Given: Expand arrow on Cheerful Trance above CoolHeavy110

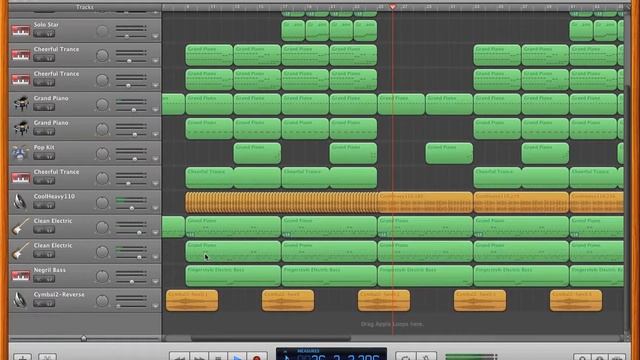Looking at the screenshot, I should (x=155, y=183).
